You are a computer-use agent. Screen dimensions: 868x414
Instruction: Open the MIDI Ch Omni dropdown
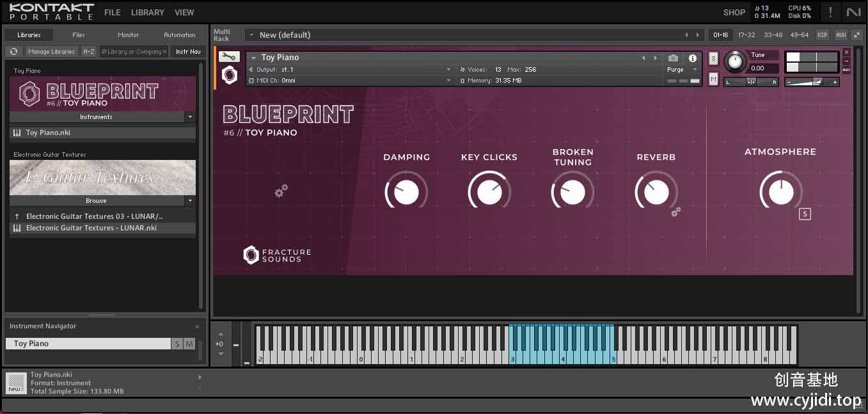pos(448,81)
